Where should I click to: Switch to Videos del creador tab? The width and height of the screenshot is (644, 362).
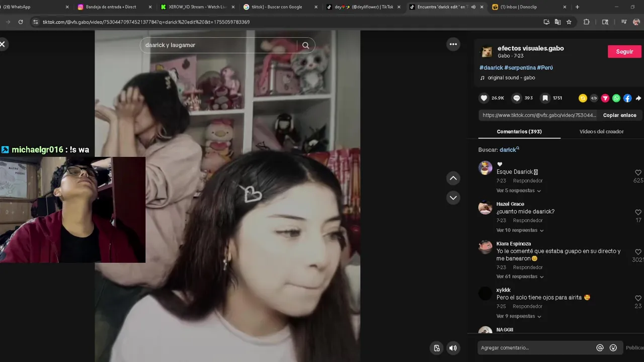[601, 132]
